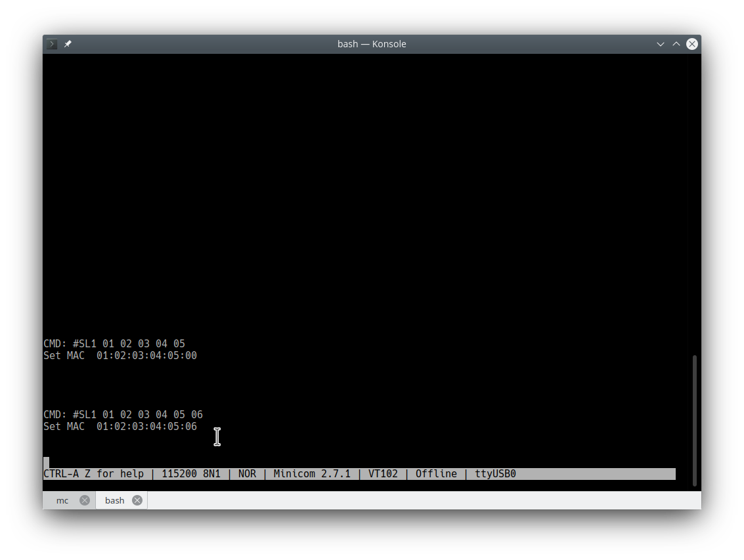Click the terminal cursor block above status bar

47,462
